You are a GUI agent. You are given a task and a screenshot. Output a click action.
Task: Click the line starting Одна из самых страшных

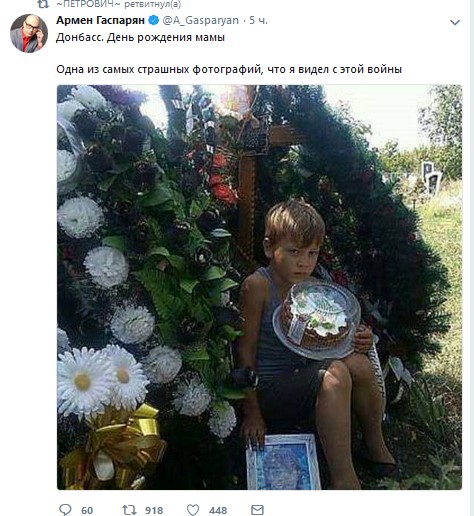[229, 69]
